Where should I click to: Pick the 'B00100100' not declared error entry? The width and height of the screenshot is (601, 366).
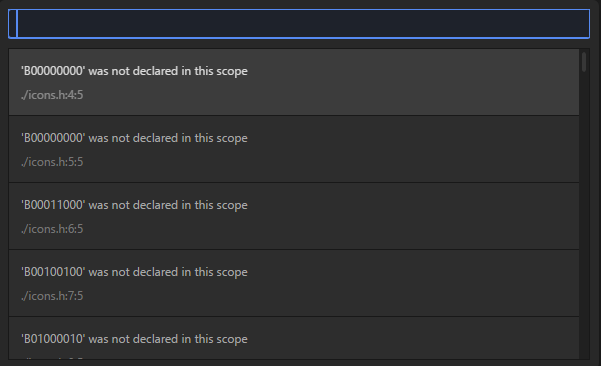point(294,283)
